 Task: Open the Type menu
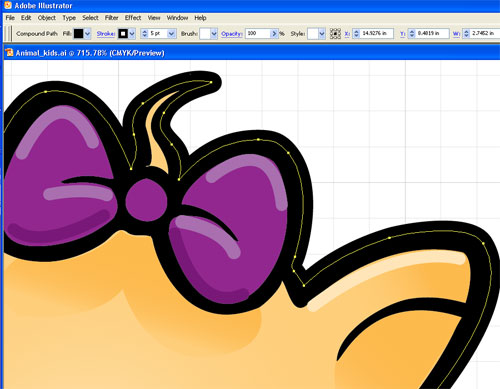tap(69, 18)
